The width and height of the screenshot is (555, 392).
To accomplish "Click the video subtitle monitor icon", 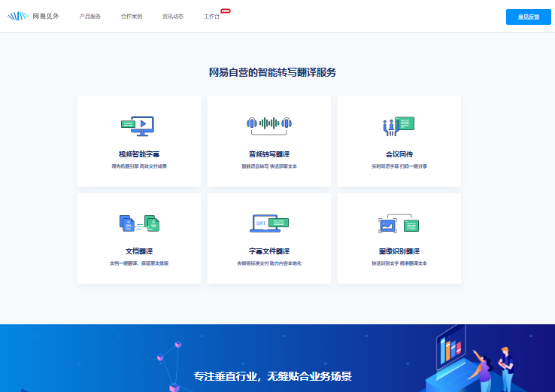I will pyautogui.click(x=138, y=126).
